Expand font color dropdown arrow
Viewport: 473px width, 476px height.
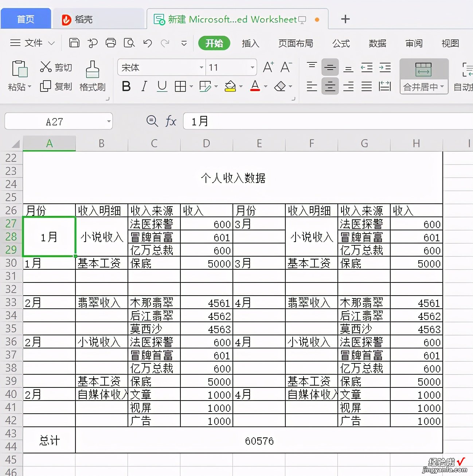(266, 87)
